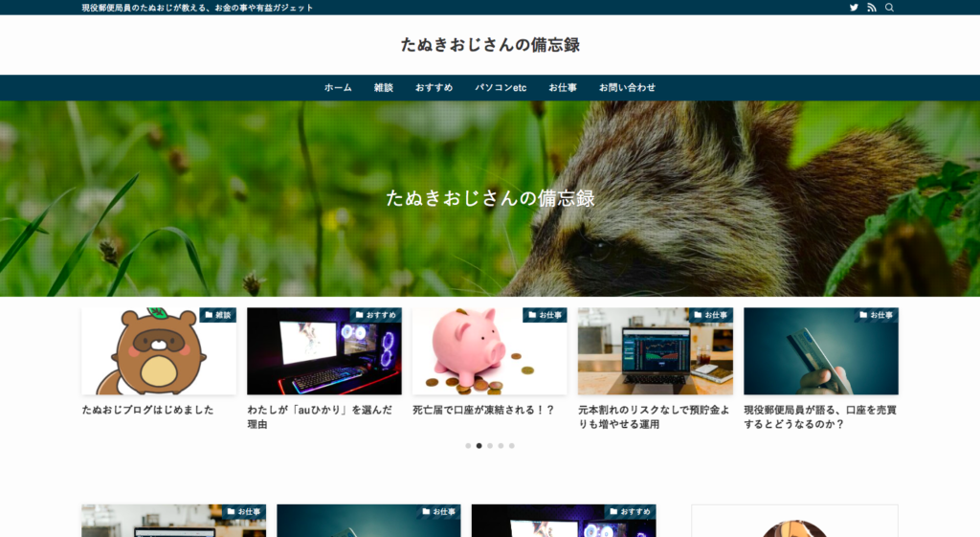
Task: Click the お仕事 tag on laptop chart card
Action: pyautogui.click(x=711, y=315)
